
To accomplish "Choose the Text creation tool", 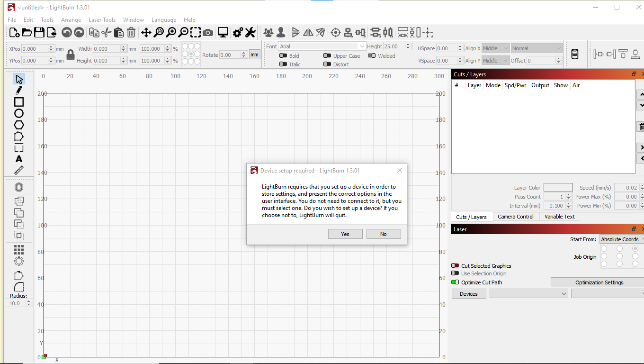I will 19,159.
